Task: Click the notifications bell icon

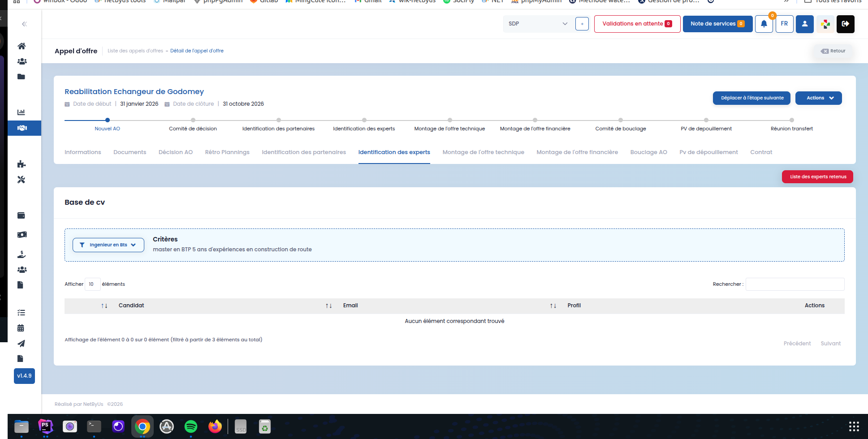Action: coord(764,24)
